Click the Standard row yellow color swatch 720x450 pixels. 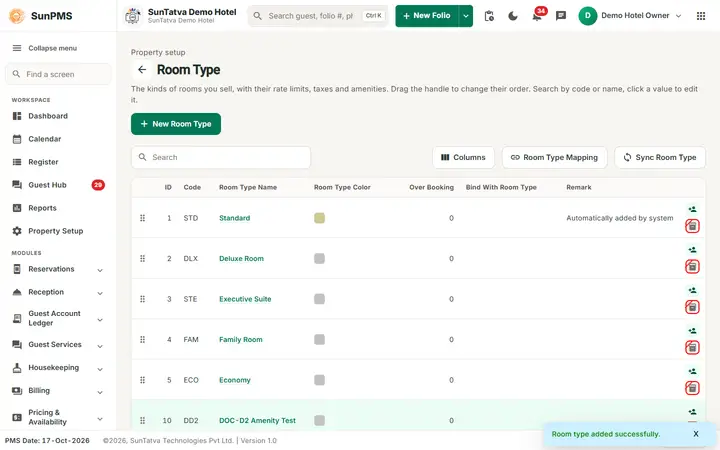[320, 218]
